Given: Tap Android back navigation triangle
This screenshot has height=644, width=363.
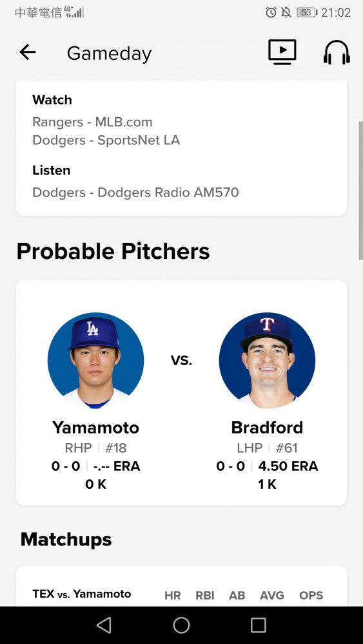Looking at the screenshot, I should coord(104,625).
